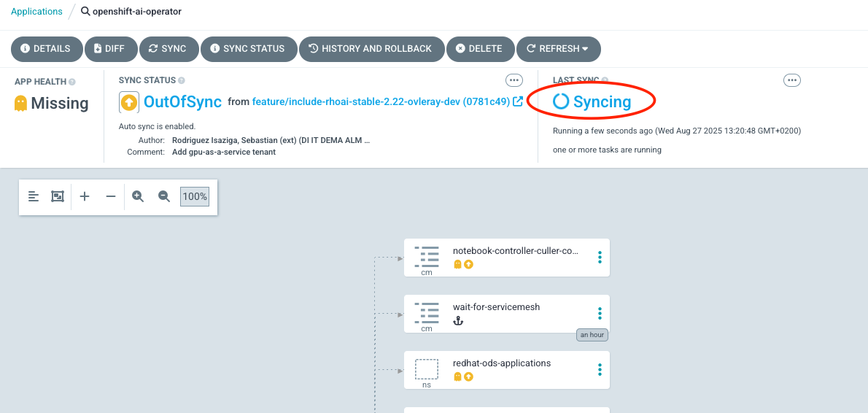Open HISTORY AND ROLLBACK

[x=371, y=49]
